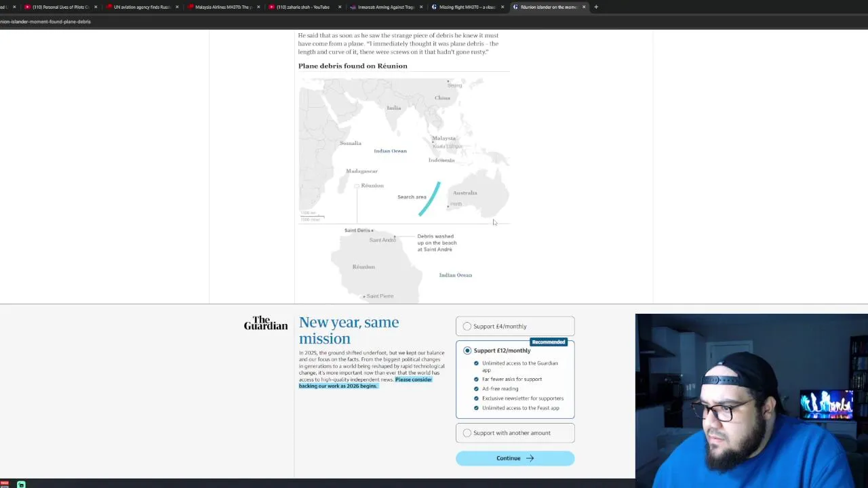
Task: Close the UN aviation agency tab
Action: (177, 7)
